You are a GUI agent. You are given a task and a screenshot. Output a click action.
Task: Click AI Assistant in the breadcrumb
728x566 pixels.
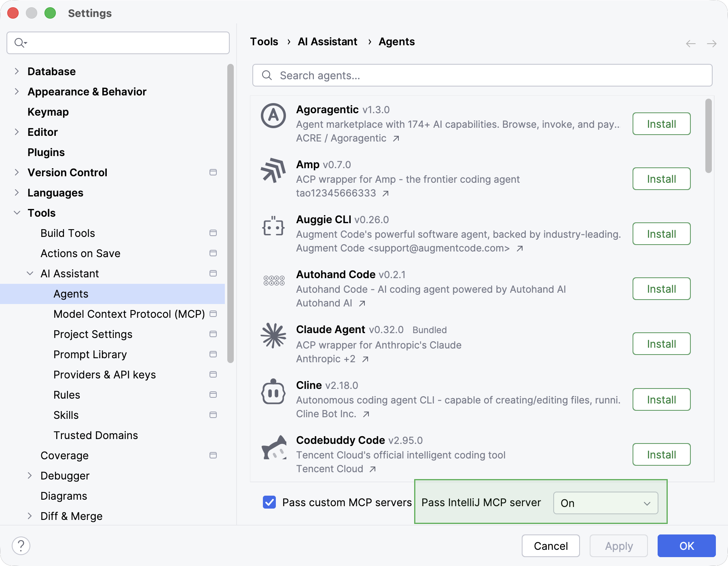pyautogui.click(x=328, y=42)
